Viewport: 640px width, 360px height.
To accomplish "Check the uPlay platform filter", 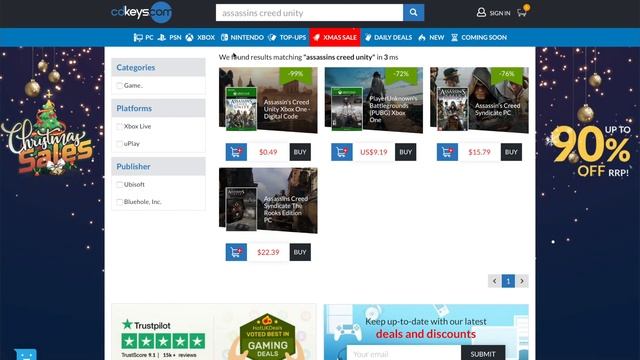I will pos(119,144).
